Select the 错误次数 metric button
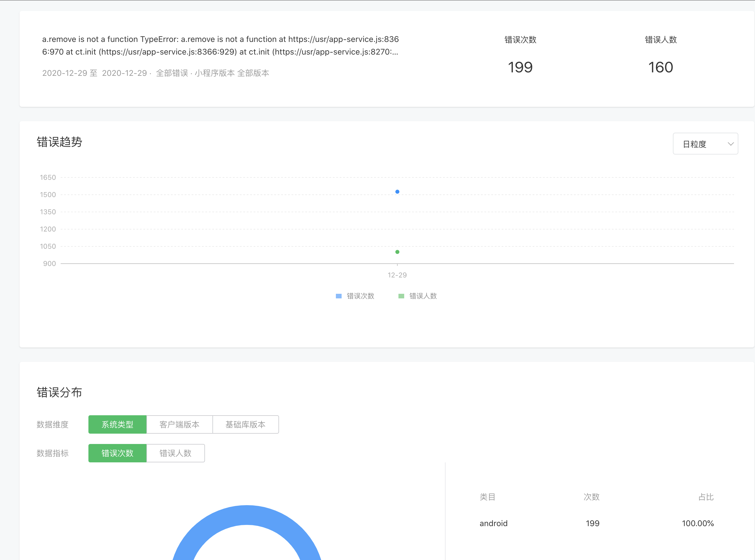Viewport: 755px width, 560px height. (x=117, y=453)
